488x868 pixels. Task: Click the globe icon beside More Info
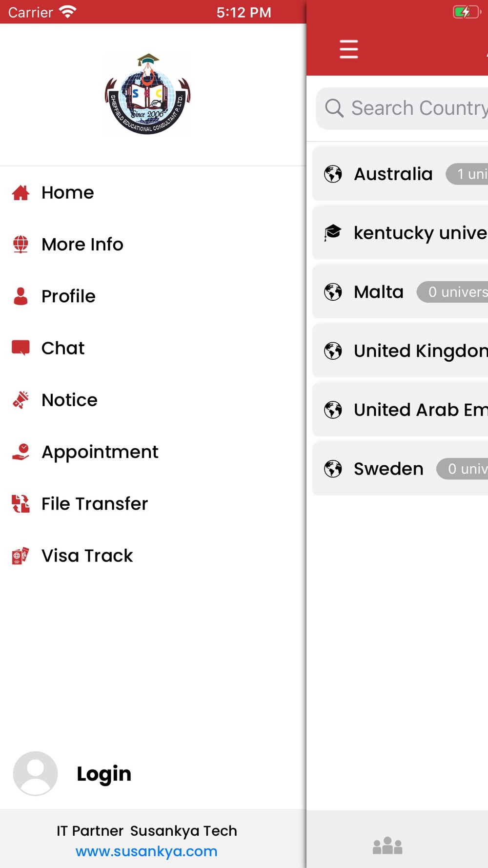[20, 244]
